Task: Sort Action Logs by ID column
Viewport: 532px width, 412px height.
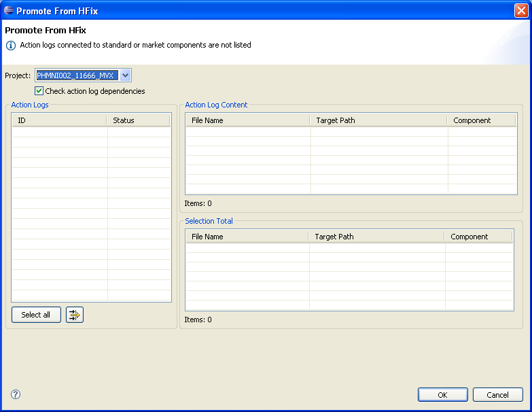Action: (59, 120)
